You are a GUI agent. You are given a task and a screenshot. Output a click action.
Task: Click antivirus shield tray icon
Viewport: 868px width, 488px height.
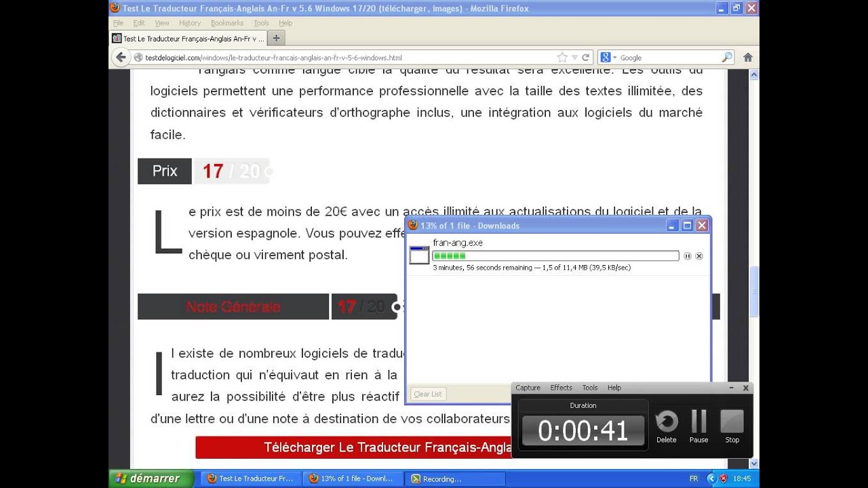point(724,479)
